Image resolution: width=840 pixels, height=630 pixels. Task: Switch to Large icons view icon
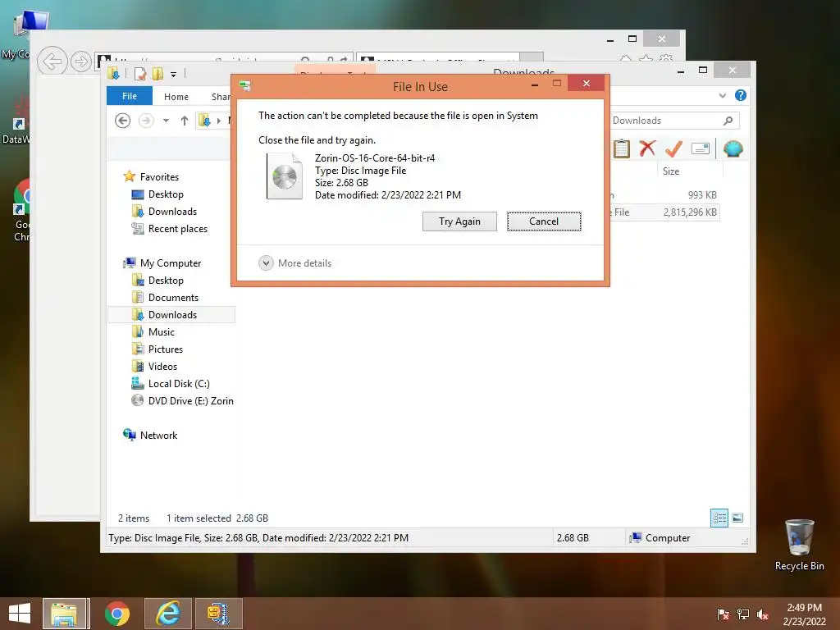coord(737,518)
